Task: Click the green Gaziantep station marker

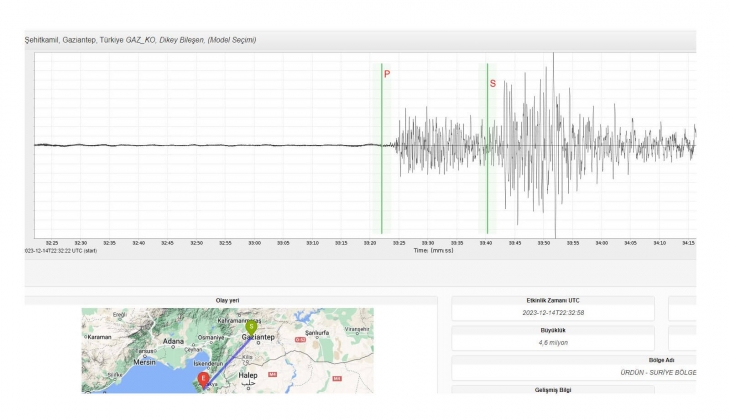Action: click(251, 326)
